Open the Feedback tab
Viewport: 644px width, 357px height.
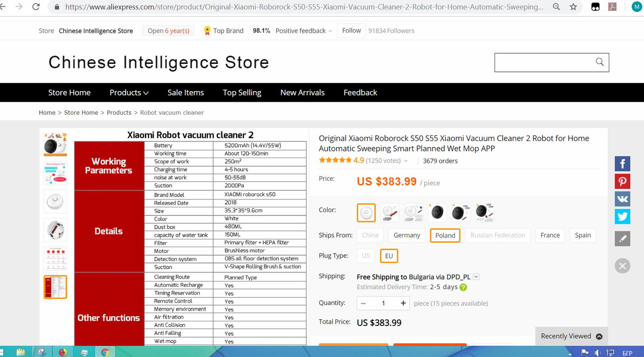coord(360,93)
